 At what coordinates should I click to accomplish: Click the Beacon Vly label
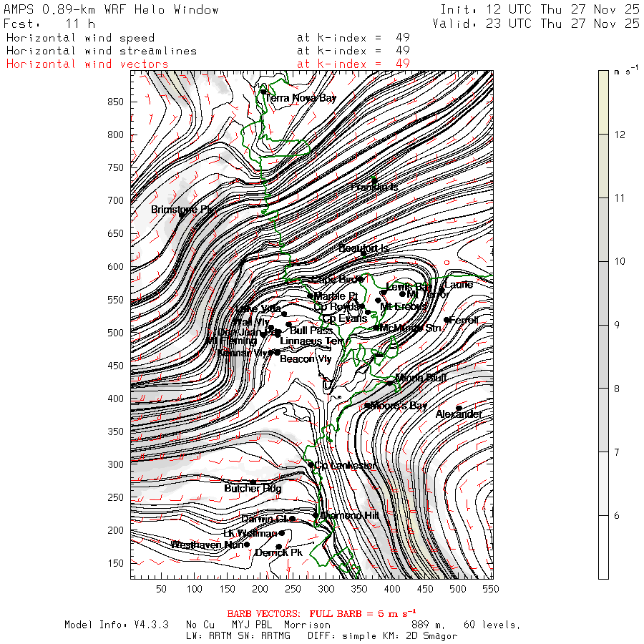pyautogui.click(x=306, y=359)
